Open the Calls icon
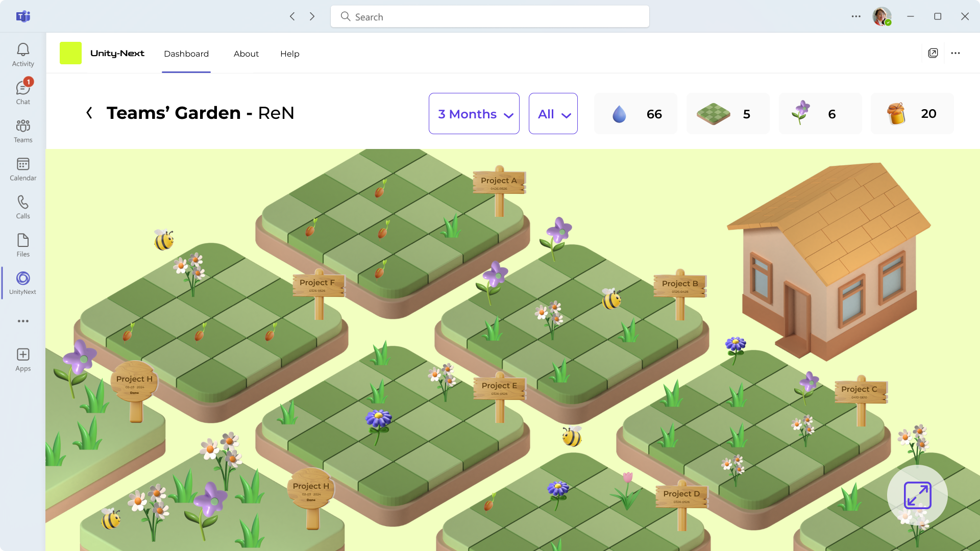Image resolution: width=980 pixels, height=551 pixels. (x=23, y=207)
